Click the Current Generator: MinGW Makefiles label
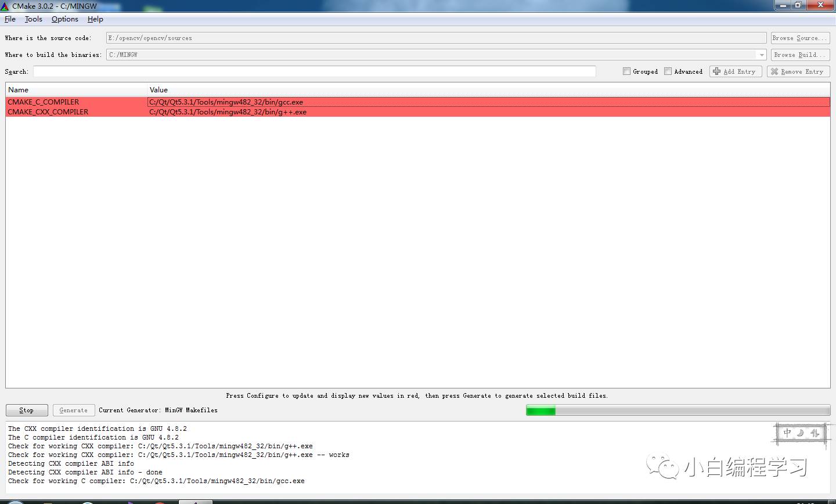The image size is (836, 504). (158, 410)
